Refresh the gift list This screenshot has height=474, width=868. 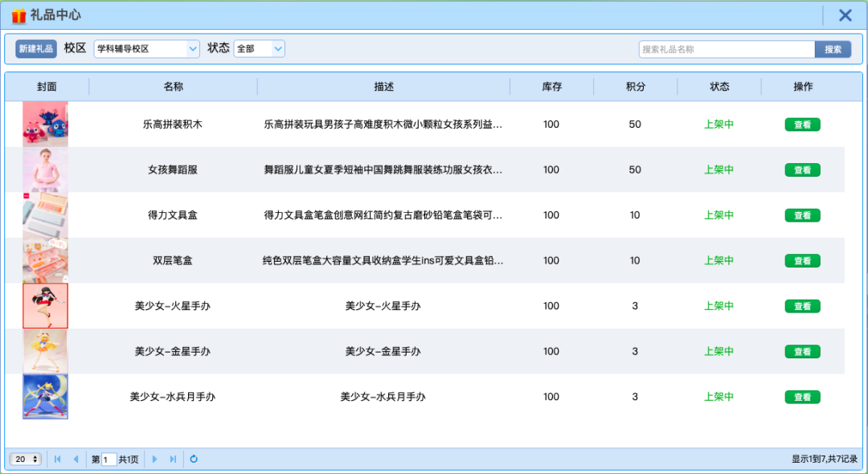click(194, 459)
